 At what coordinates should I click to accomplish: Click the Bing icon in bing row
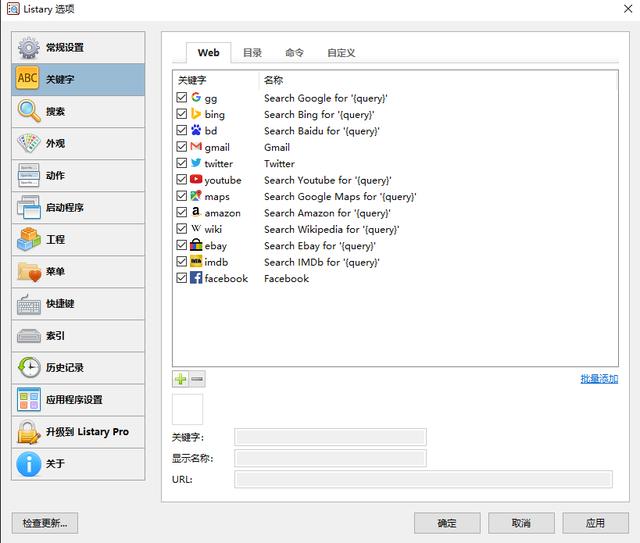[196, 113]
